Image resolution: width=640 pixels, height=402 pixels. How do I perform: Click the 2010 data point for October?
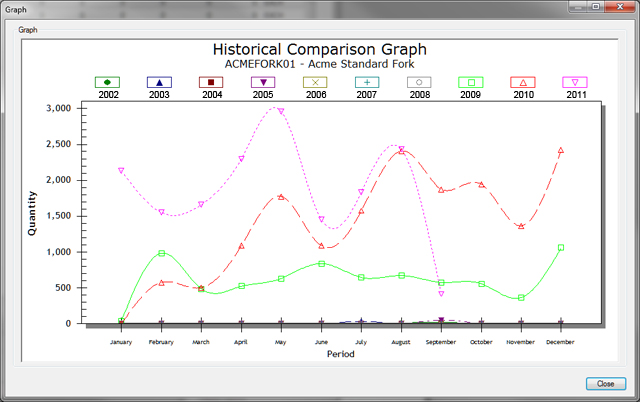click(482, 185)
